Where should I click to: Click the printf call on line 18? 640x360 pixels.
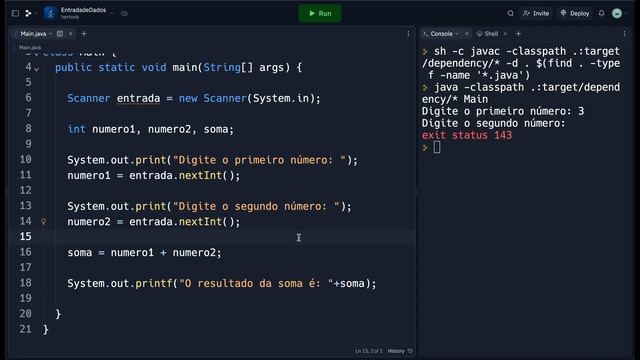tap(222, 283)
